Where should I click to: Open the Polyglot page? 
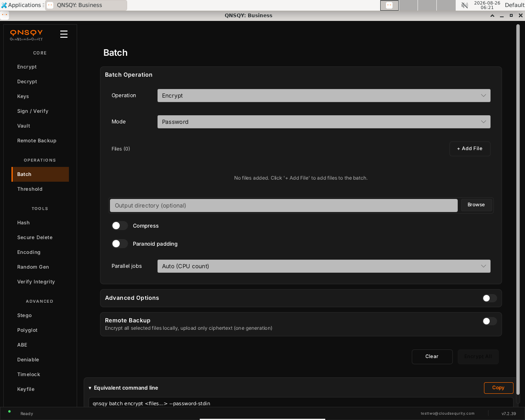[40, 330]
